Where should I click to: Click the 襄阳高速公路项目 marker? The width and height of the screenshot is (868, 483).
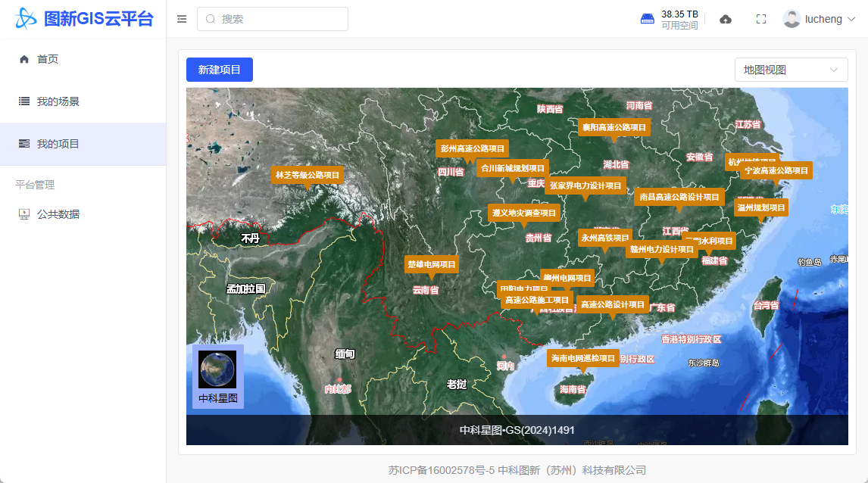click(614, 127)
